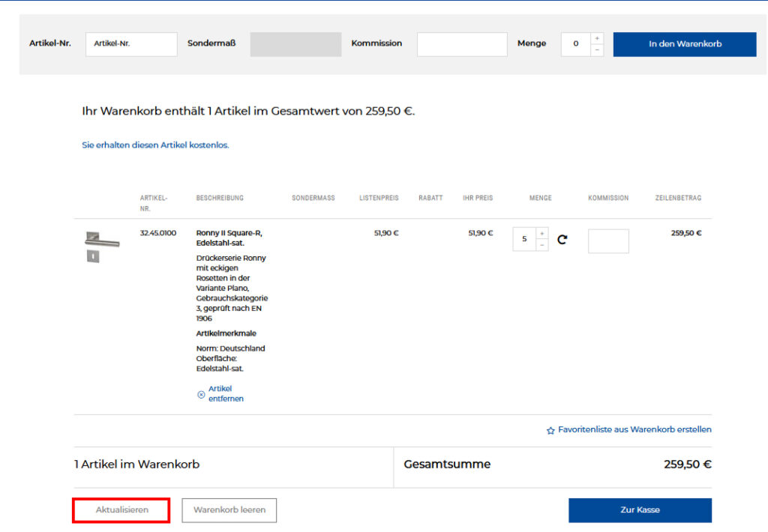768x532 pixels.
Task: Empty the cart with Warenkorb leeren
Action: click(229, 510)
